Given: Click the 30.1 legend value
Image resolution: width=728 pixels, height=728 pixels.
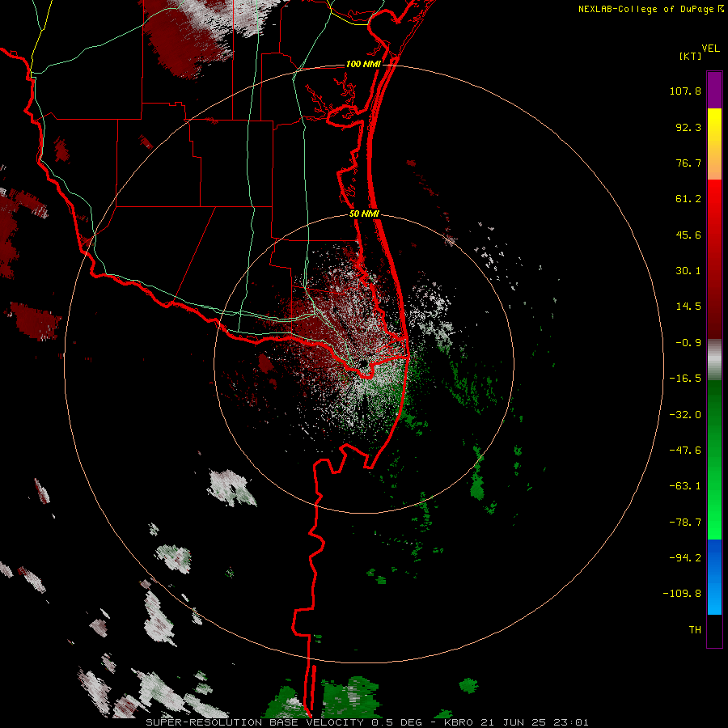Looking at the screenshot, I should [x=688, y=271].
